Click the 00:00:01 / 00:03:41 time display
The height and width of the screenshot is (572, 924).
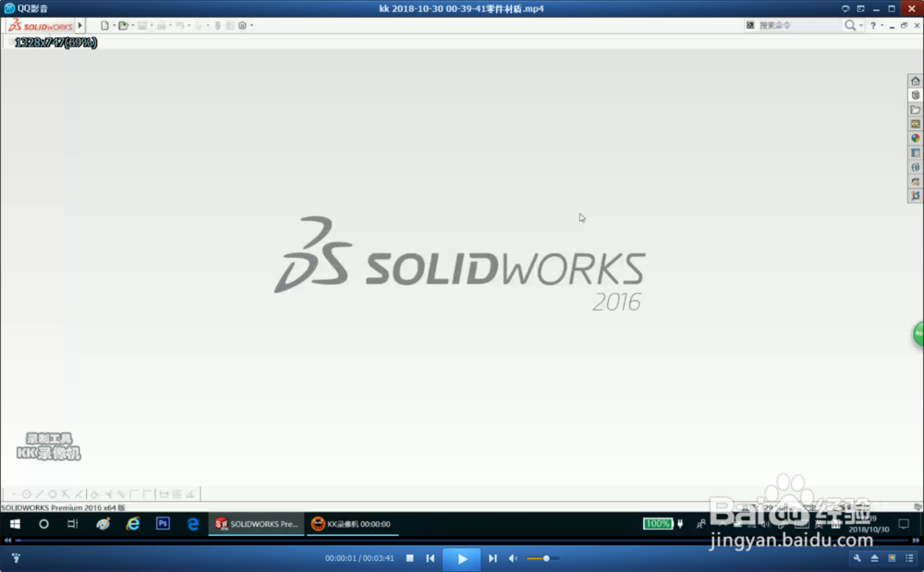pyautogui.click(x=359, y=558)
